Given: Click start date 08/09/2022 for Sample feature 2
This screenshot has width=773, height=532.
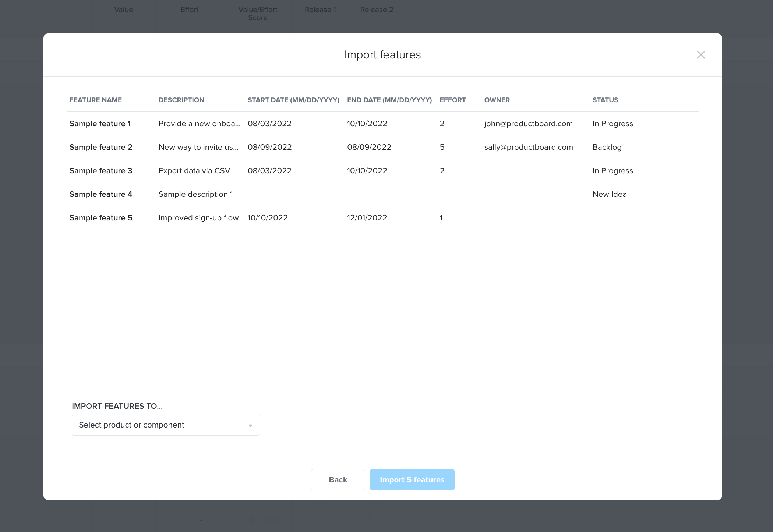Looking at the screenshot, I should coord(270,147).
